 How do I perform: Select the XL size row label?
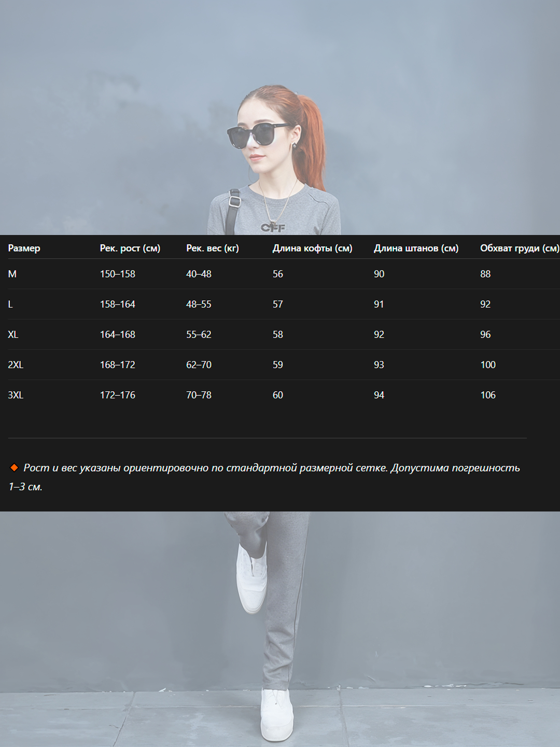13,335
